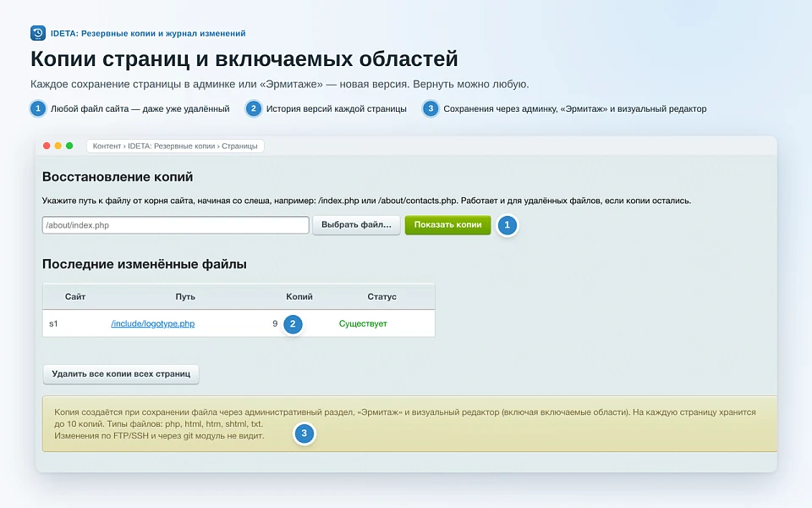Click Удалить все копии всех страниц button
The image size is (812, 508).
coord(121,373)
